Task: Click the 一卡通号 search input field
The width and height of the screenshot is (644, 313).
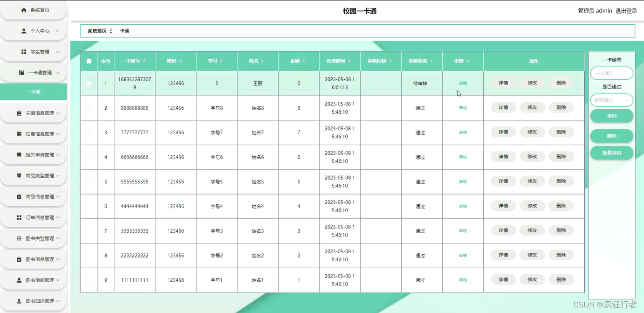Action: (x=611, y=73)
